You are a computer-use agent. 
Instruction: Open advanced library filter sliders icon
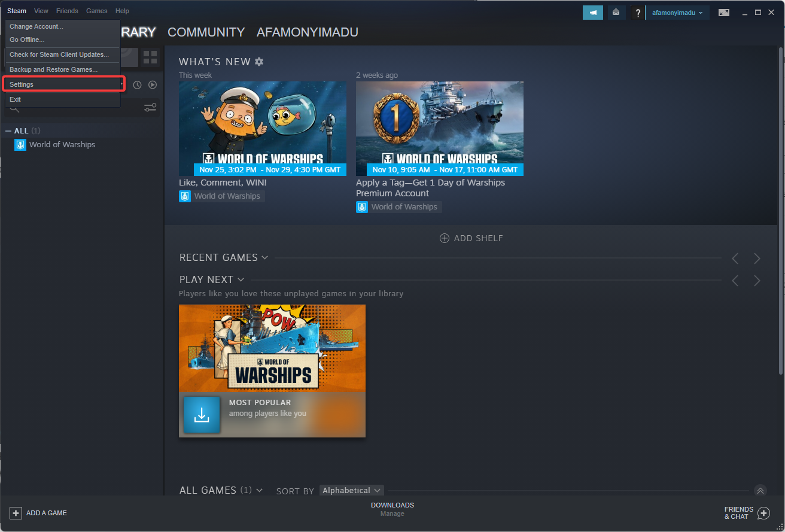(x=150, y=108)
